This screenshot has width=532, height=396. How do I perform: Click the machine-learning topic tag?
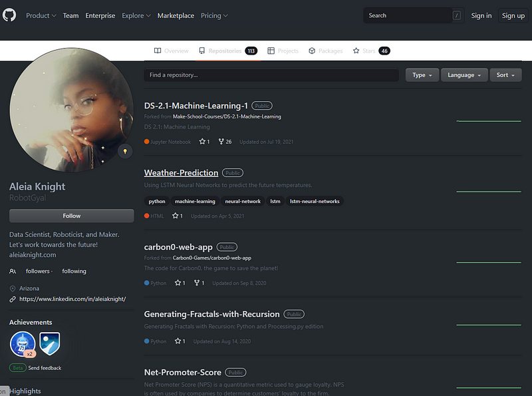[x=195, y=201]
